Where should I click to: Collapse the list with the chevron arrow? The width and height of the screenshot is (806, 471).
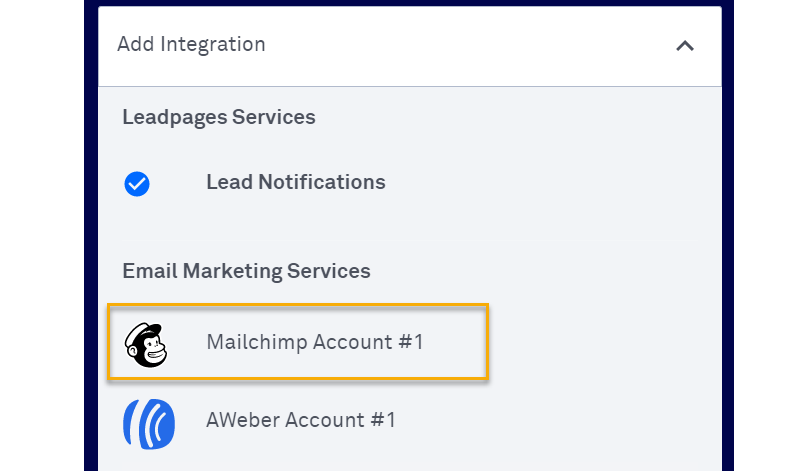pyautogui.click(x=685, y=45)
